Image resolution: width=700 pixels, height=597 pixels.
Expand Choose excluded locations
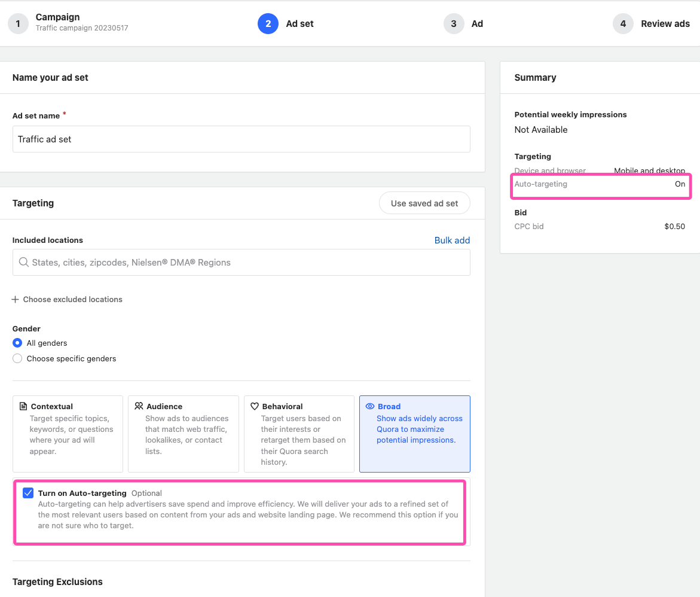click(x=72, y=299)
